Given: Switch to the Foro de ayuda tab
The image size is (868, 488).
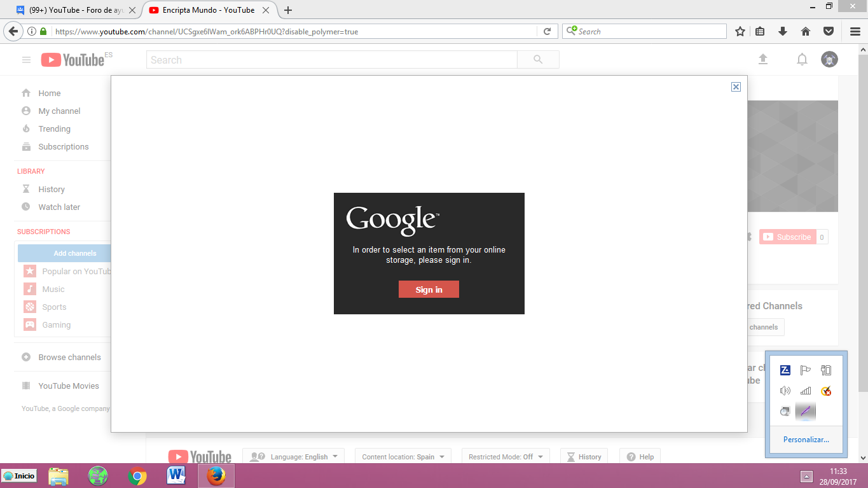Looking at the screenshot, I should [75, 10].
